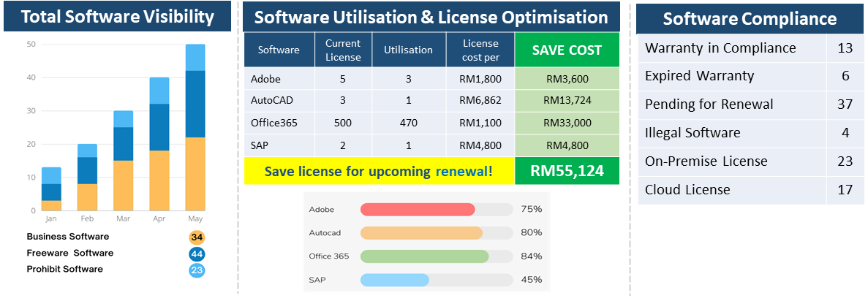The height and width of the screenshot is (301, 868).
Task: Click the RM1,100 license cost cell
Action: coord(480,123)
